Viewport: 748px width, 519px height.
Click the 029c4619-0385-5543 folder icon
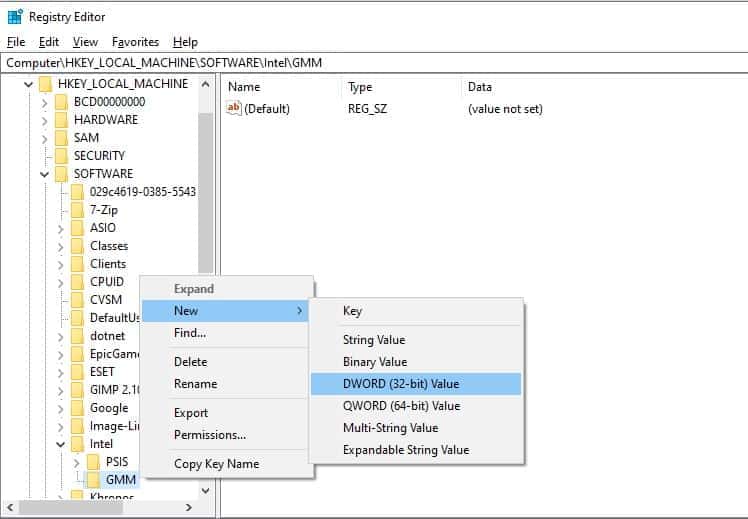click(x=77, y=192)
